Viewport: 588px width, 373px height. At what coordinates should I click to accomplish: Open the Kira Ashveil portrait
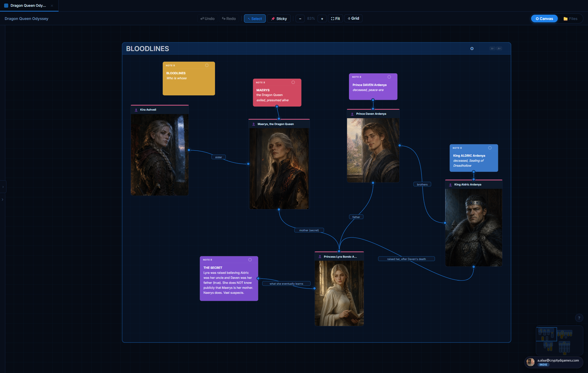tap(160, 155)
